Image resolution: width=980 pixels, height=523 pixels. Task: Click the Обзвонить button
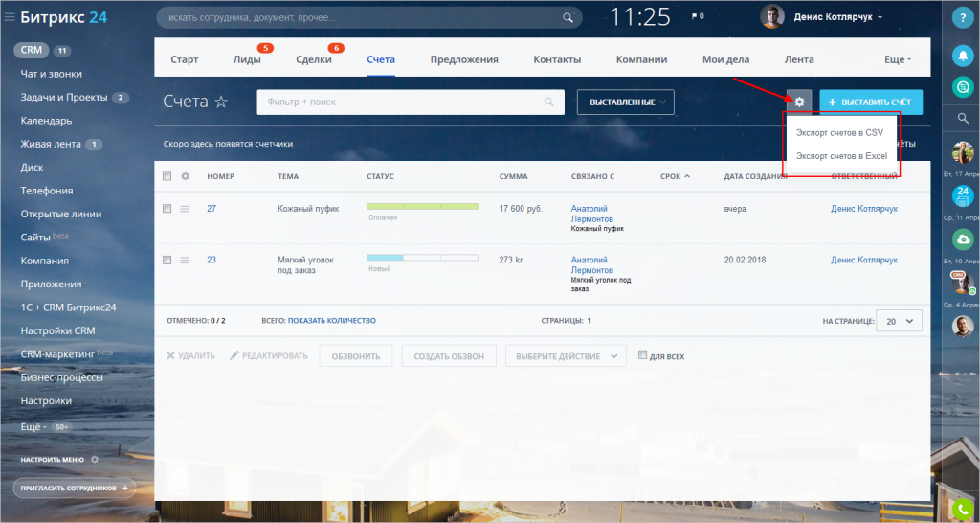356,356
